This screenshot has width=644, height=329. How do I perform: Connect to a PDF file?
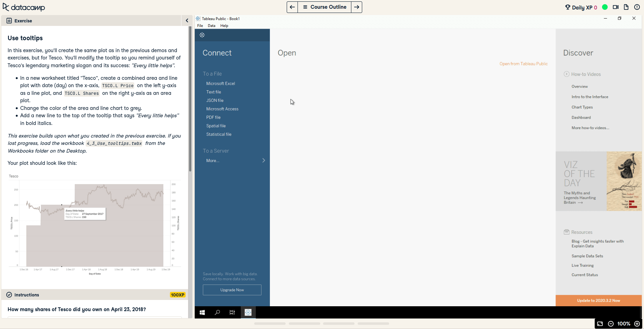(213, 117)
